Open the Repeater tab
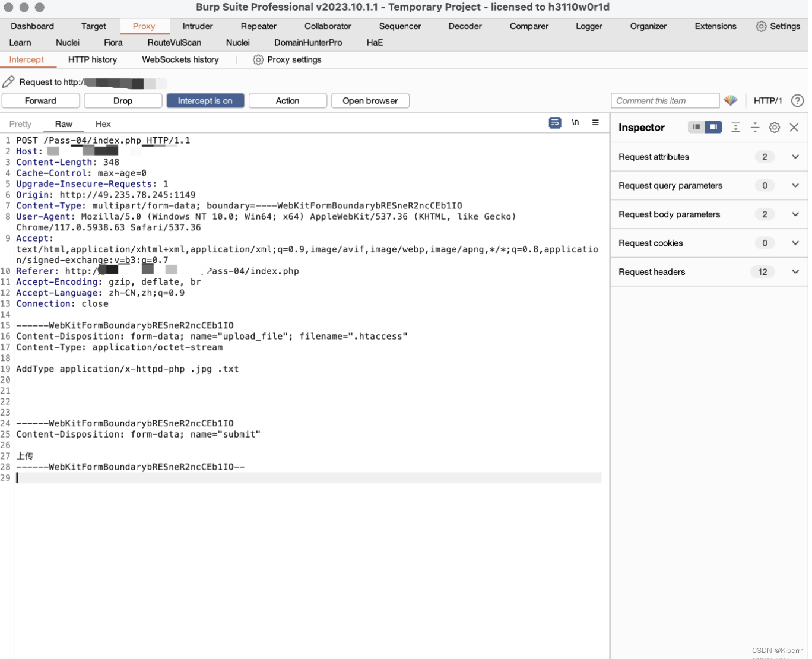 tap(259, 26)
